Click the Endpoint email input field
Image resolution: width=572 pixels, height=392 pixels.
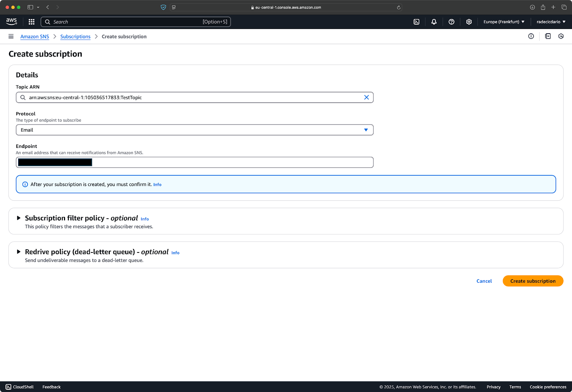194,162
